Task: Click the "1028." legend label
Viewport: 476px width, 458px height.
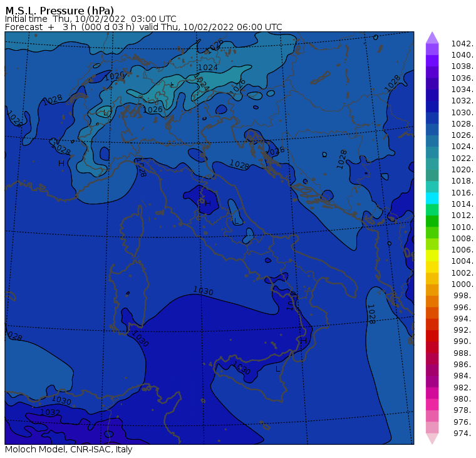Action: tap(462, 124)
